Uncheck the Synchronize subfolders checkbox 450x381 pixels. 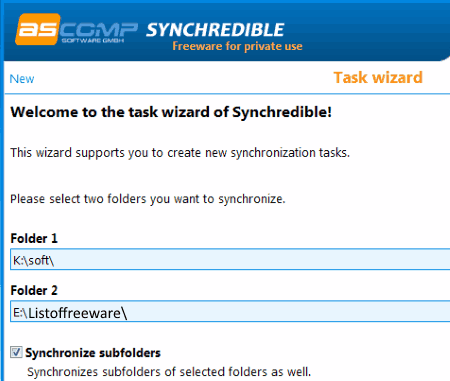[x=16, y=352]
